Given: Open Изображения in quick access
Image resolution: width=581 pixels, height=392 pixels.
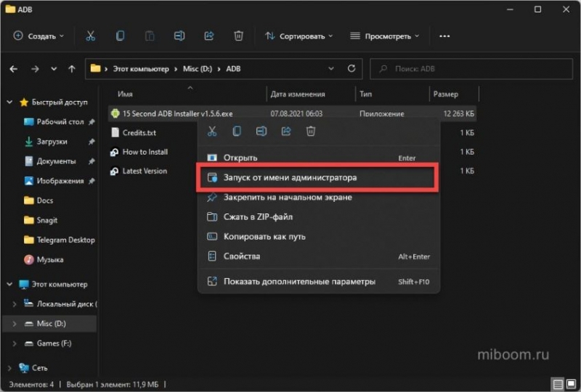Looking at the screenshot, I should [x=60, y=181].
